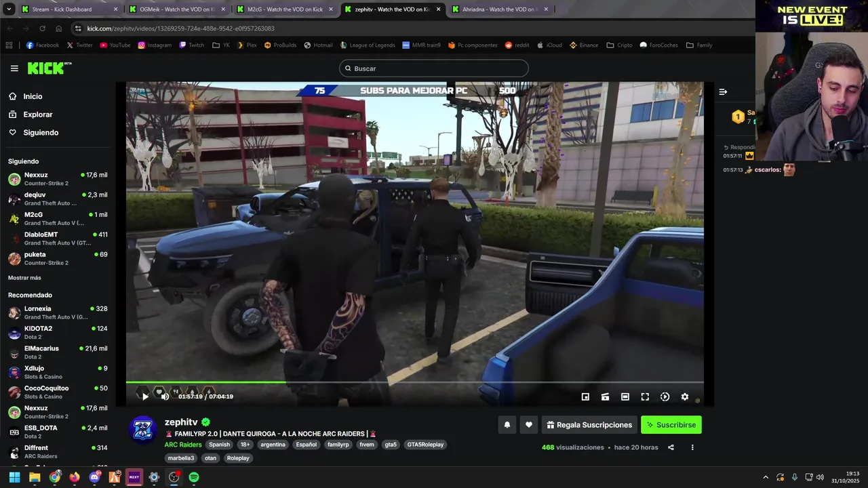Open the three-dot more options menu

click(692, 447)
